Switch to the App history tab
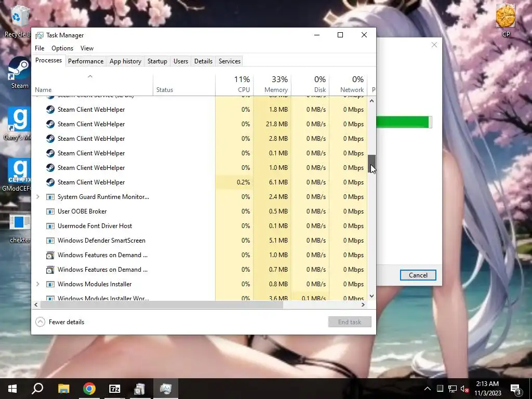The height and width of the screenshot is (399, 532). (x=125, y=61)
